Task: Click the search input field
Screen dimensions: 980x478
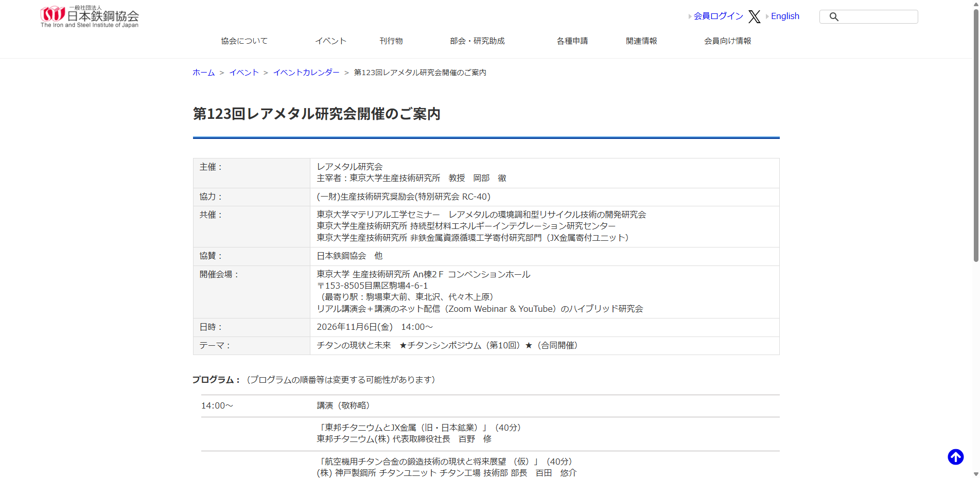Action: tap(869, 16)
